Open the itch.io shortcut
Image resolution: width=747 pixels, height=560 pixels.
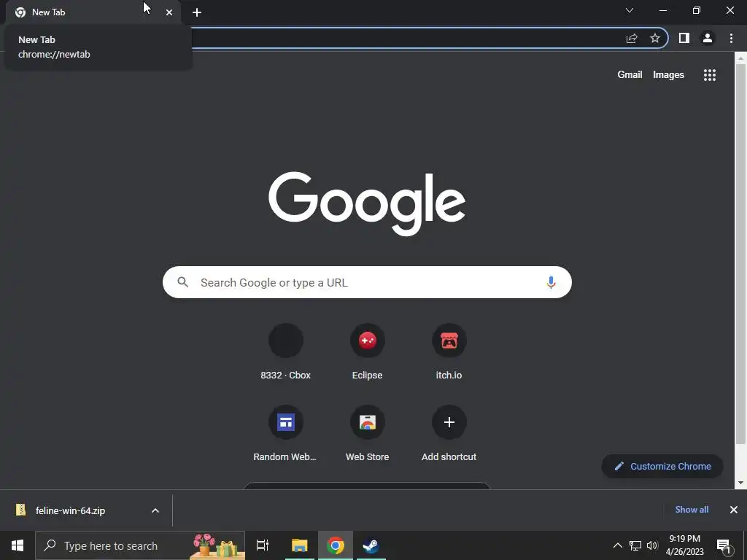[449, 352]
